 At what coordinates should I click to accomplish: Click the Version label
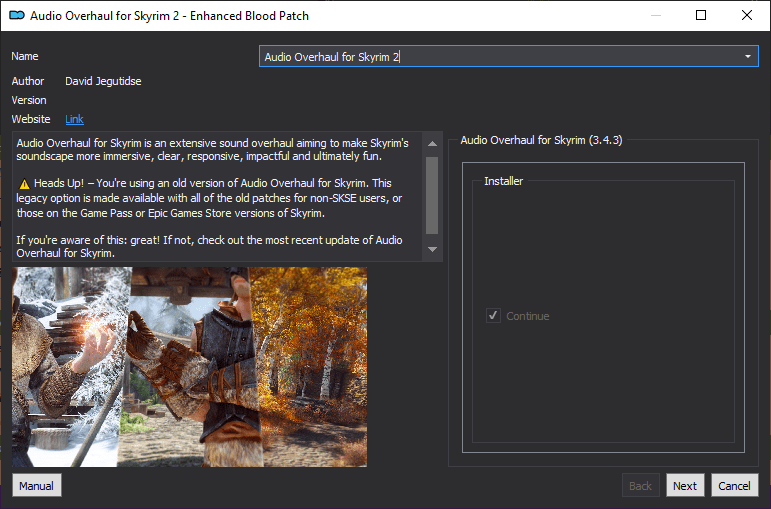coord(29,100)
